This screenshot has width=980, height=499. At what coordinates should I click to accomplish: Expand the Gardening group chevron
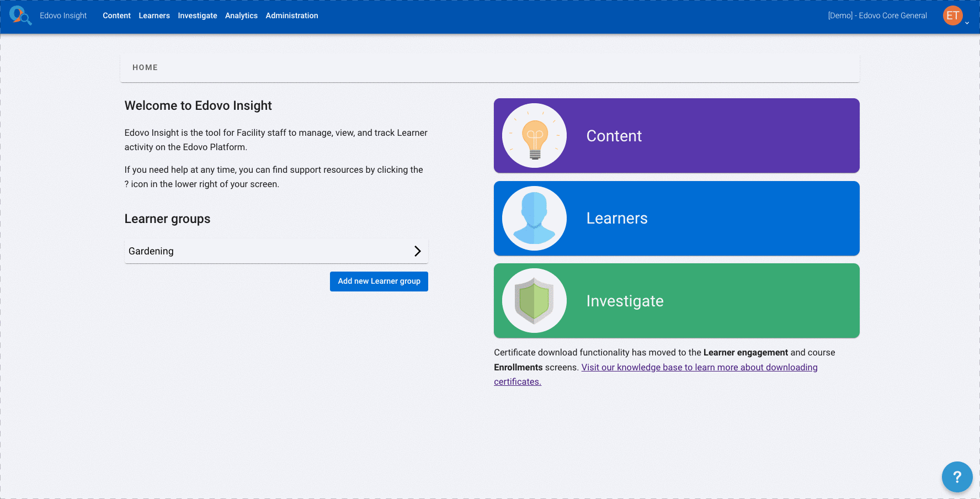tap(418, 251)
